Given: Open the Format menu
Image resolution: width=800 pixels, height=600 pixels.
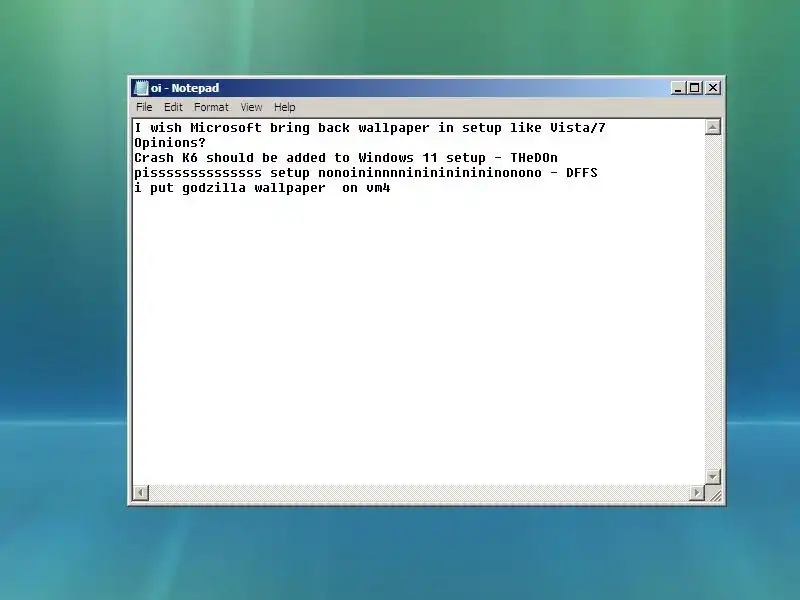Looking at the screenshot, I should (211, 107).
